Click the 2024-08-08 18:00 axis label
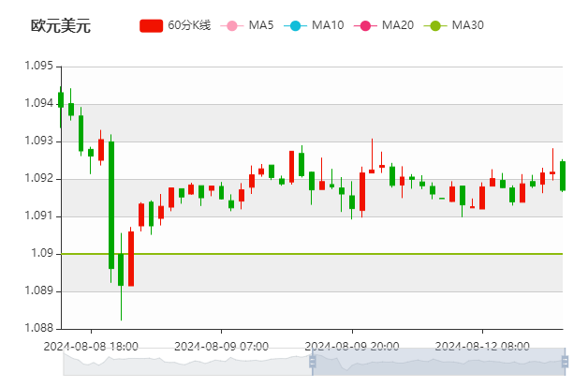 (x=91, y=346)
